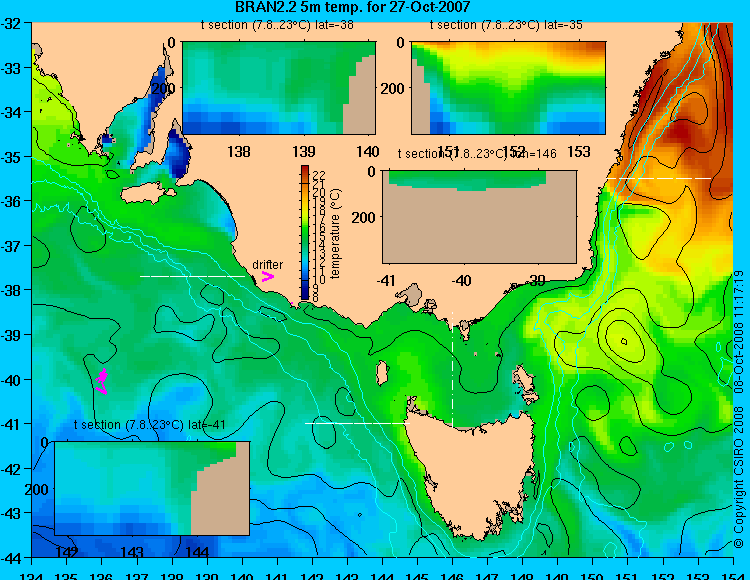Image resolution: width=750 pixels, height=580 pixels.
Task: Click the title "BRAN2.2 5m temp. for 27-Oct-2007"
Action: pyautogui.click(x=353, y=7)
